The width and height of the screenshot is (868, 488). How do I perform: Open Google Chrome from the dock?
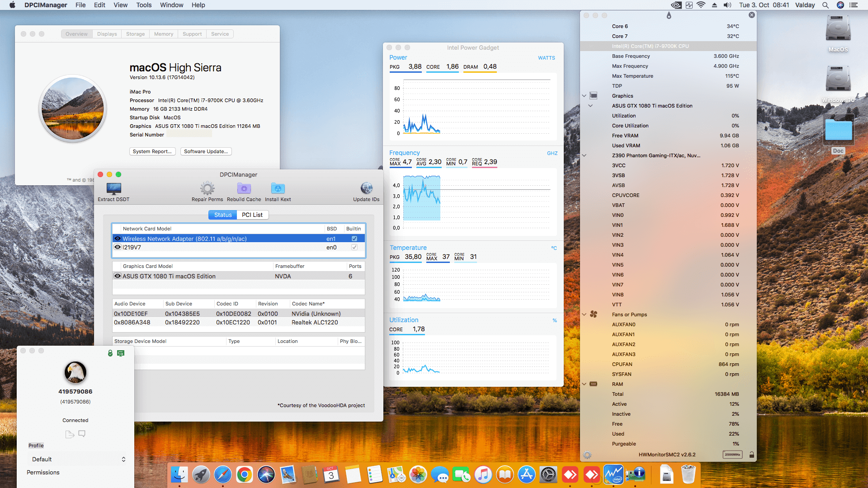[x=244, y=474]
